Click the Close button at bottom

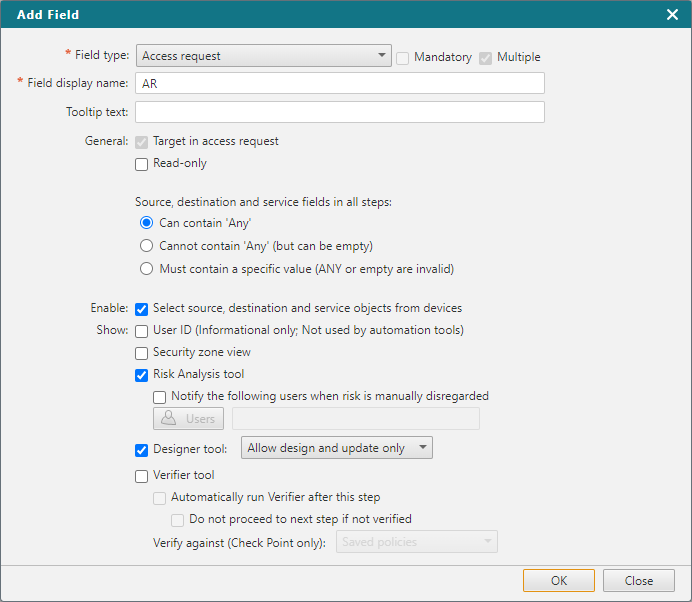coord(638,581)
